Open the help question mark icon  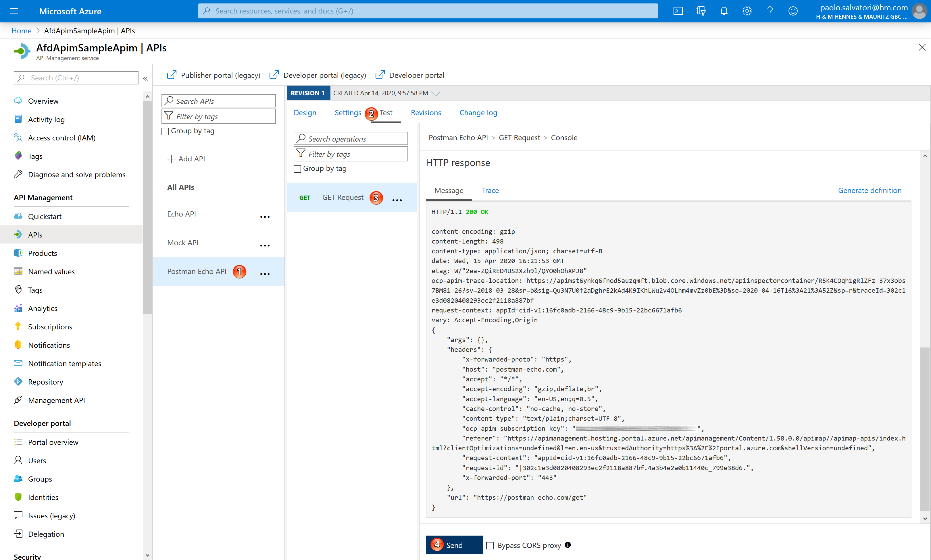pos(770,11)
